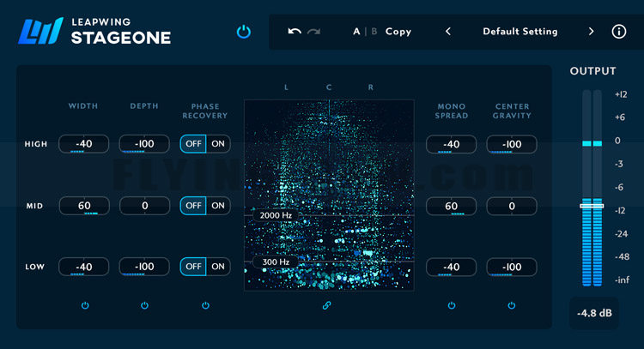Click the stereo visualizer display
Image resolution: width=644 pixels, height=349 pixels.
coord(329,196)
